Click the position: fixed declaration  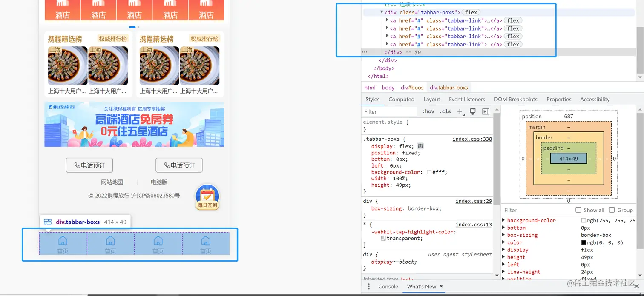[396, 153]
